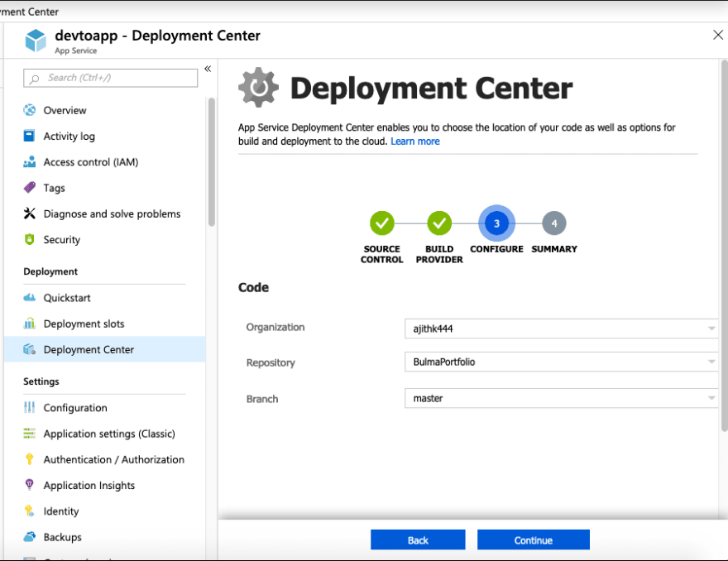
Task: Open Access control (IAM)
Action: (x=105, y=162)
